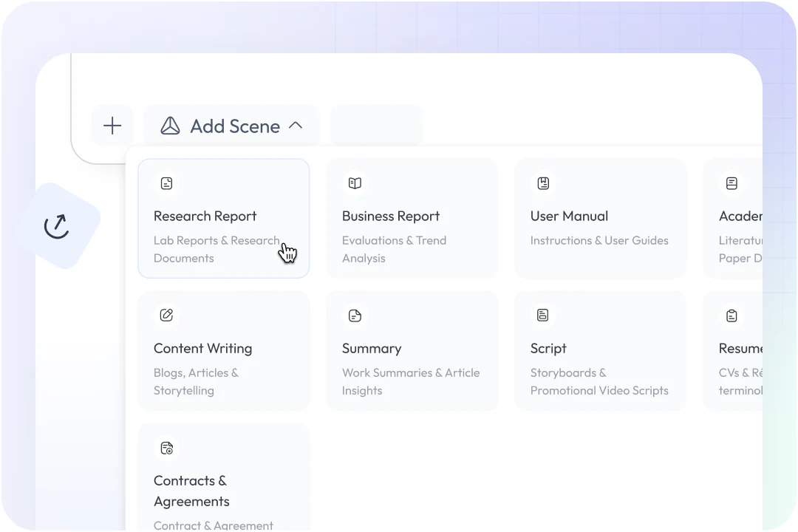Viewport: 798px width, 532px height.
Task: Click the Business Report book icon
Action: 355,183
